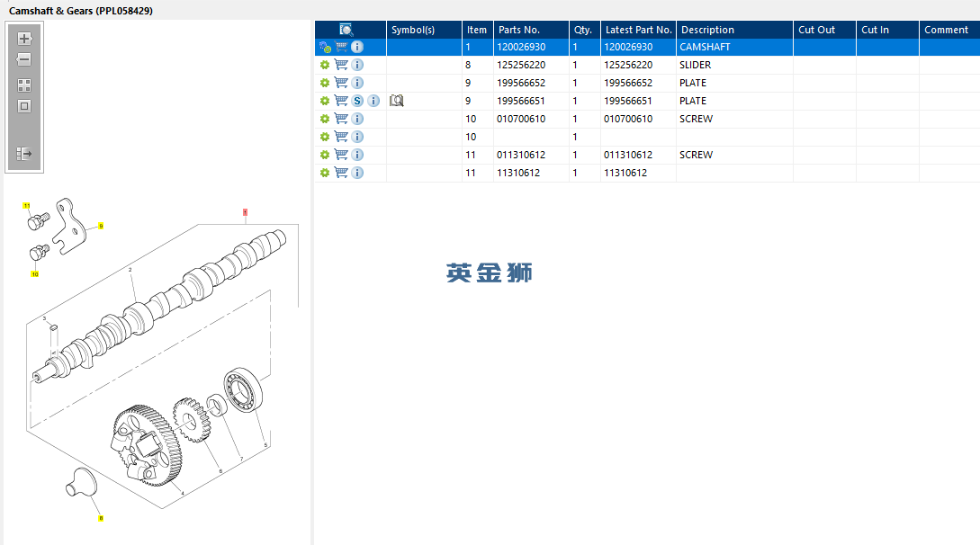The height and width of the screenshot is (545, 980).
Task: Click yellow callout 8 on diagram
Action: click(x=101, y=518)
